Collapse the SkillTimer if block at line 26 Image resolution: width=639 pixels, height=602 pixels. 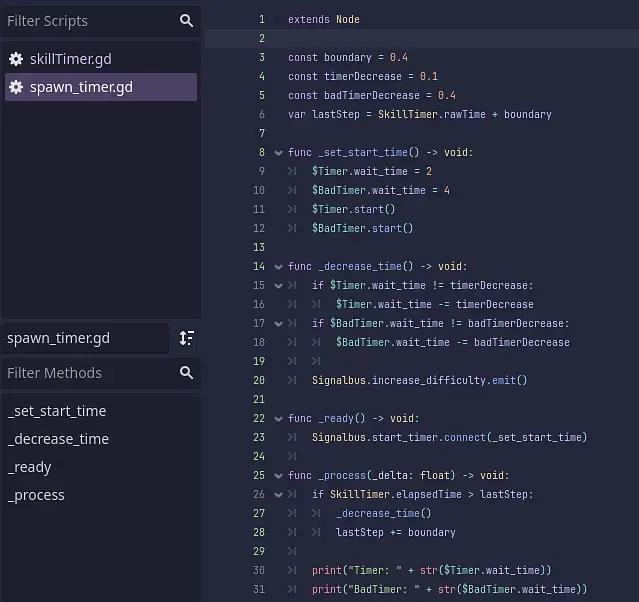click(277, 495)
